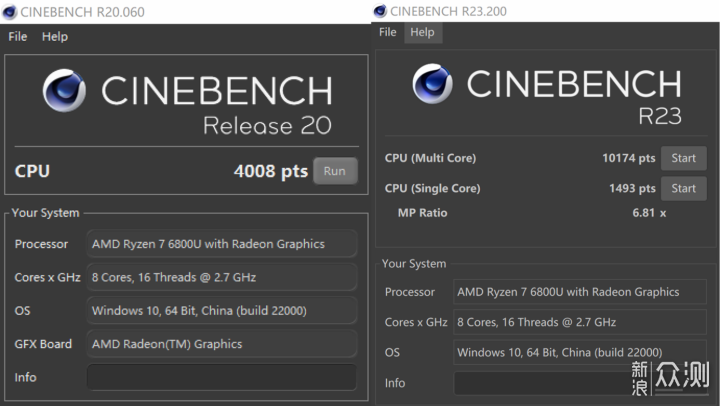Click the 1493 pts single core score
This screenshot has height=406, width=720.
(632, 188)
